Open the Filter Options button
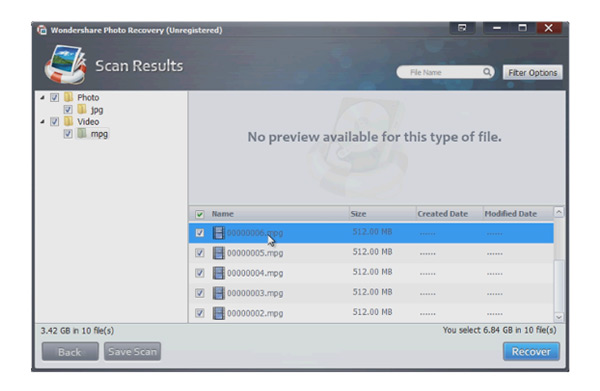600x391 pixels. coord(533,72)
